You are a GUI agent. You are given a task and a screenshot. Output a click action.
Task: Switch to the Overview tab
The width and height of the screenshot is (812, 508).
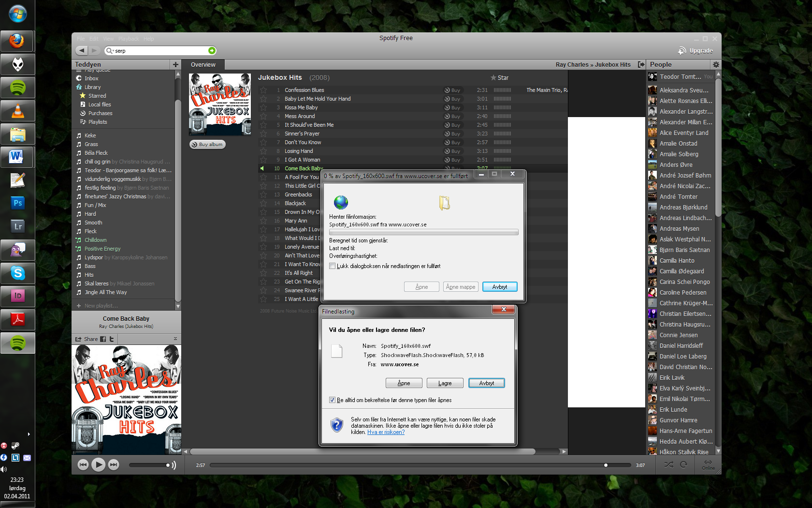203,64
